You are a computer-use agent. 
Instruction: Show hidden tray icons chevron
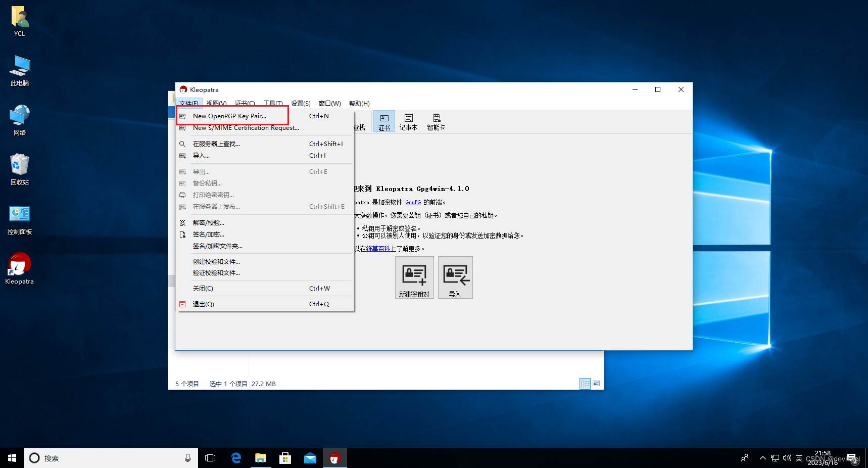[x=762, y=458]
